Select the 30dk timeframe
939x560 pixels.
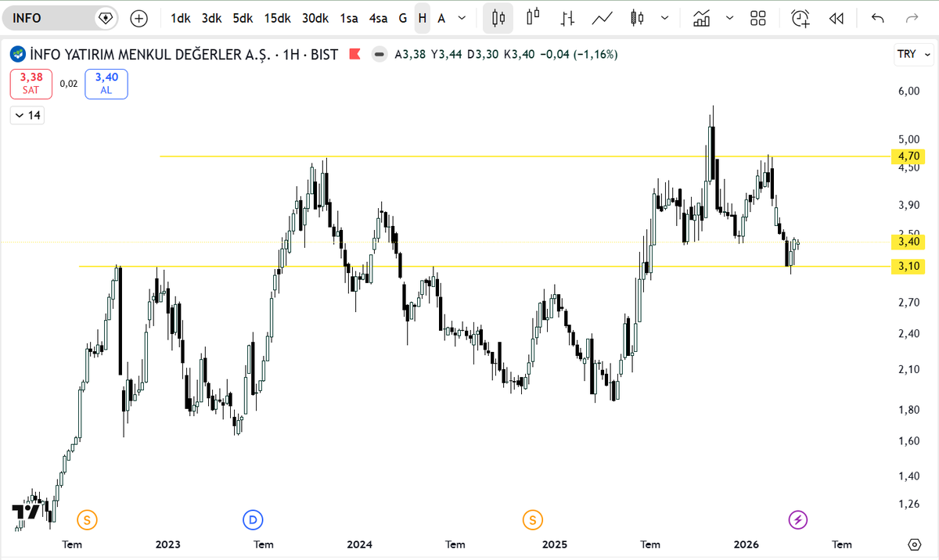[x=315, y=18]
